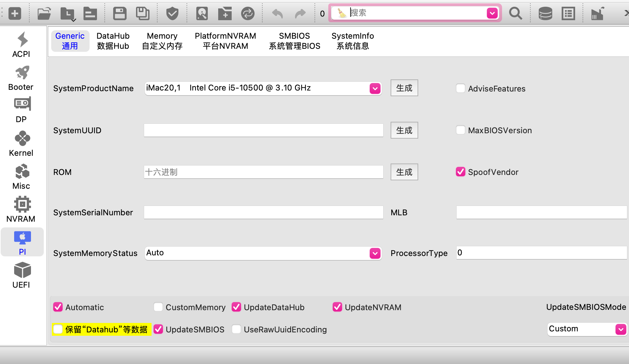Image resolution: width=629 pixels, height=364 pixels.
Task: Click the undo arrow in toolbar
Action: 277,14
